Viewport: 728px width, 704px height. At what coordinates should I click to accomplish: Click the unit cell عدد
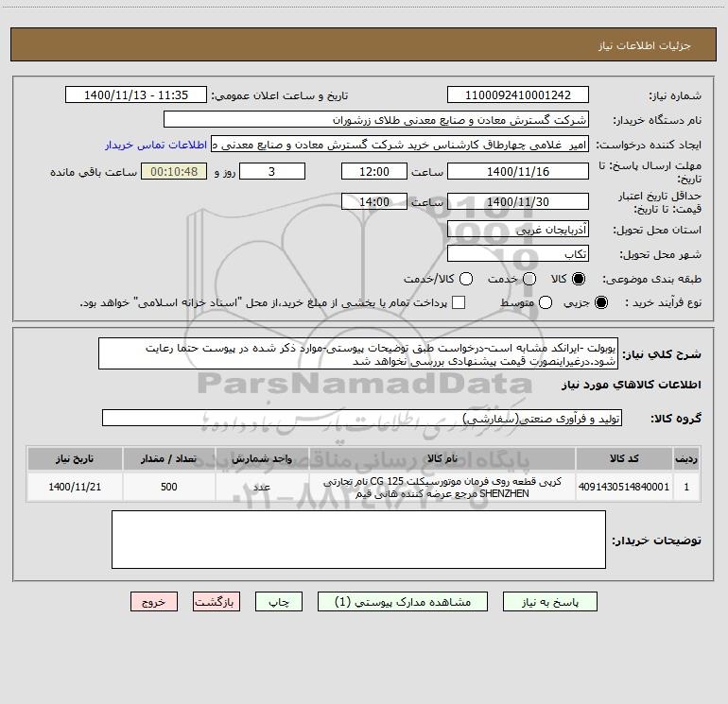click(x=262, y=487)
